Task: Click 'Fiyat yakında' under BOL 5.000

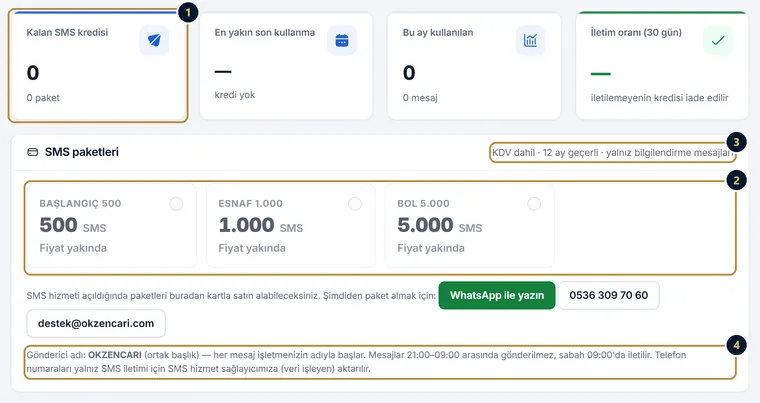Action: [431, 248]
